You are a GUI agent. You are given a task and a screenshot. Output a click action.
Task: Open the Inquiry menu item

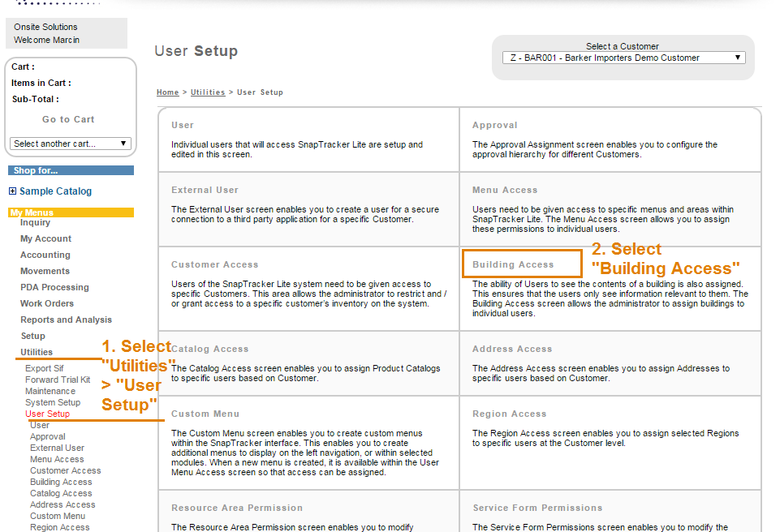tap(35, 222)
